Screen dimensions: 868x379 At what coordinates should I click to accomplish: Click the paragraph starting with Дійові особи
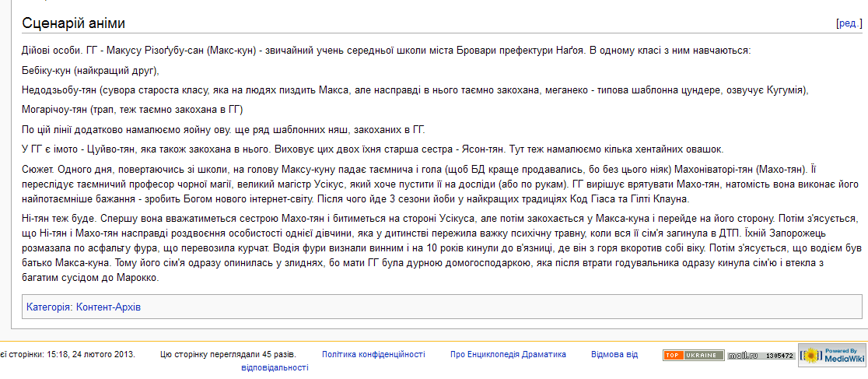(387, 51)
